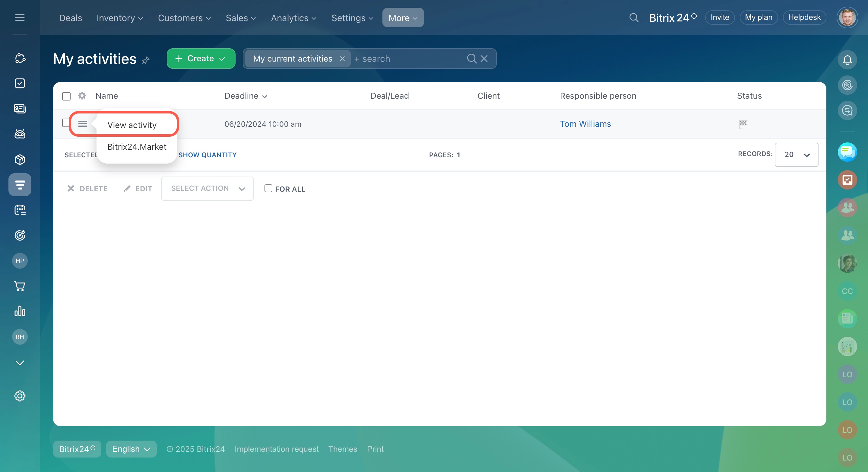Choose View activity from context menu

(132, 125)
